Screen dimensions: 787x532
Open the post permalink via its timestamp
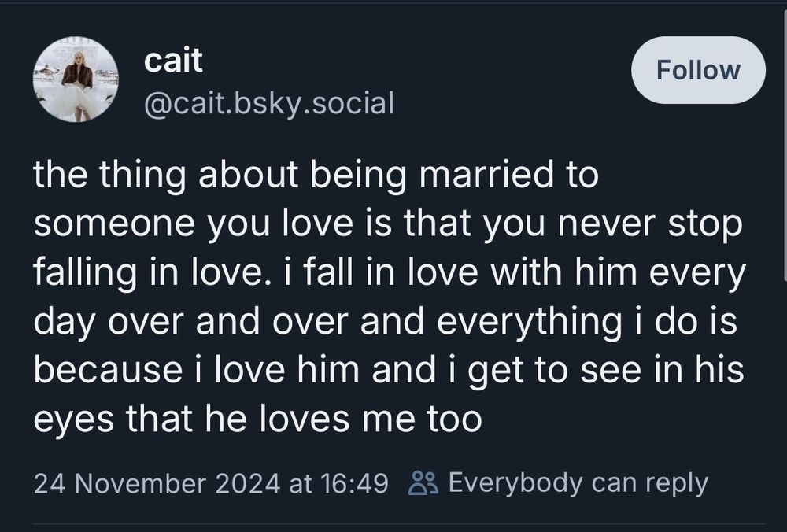(x=213, y=485)
